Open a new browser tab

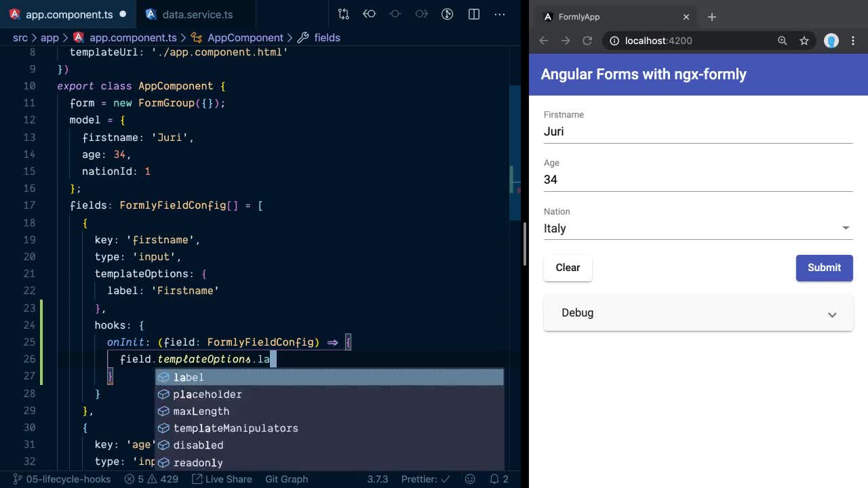point(712,17)
